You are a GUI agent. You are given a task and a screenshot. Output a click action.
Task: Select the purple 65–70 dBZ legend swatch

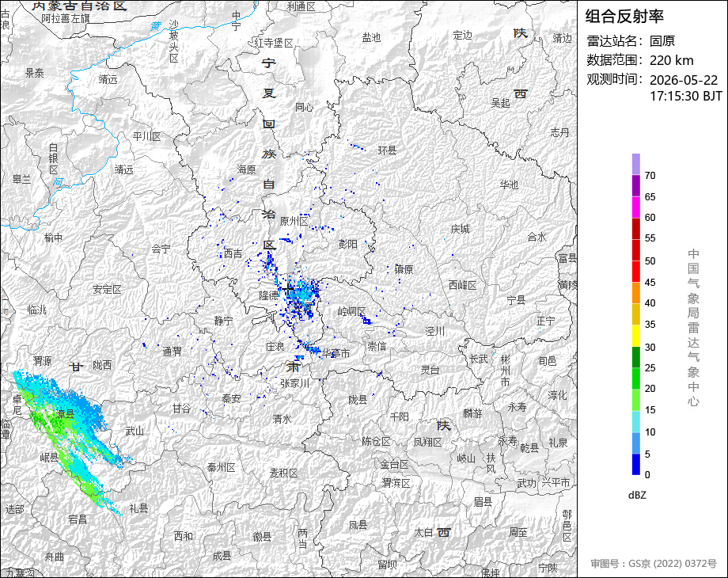point(635,186)
